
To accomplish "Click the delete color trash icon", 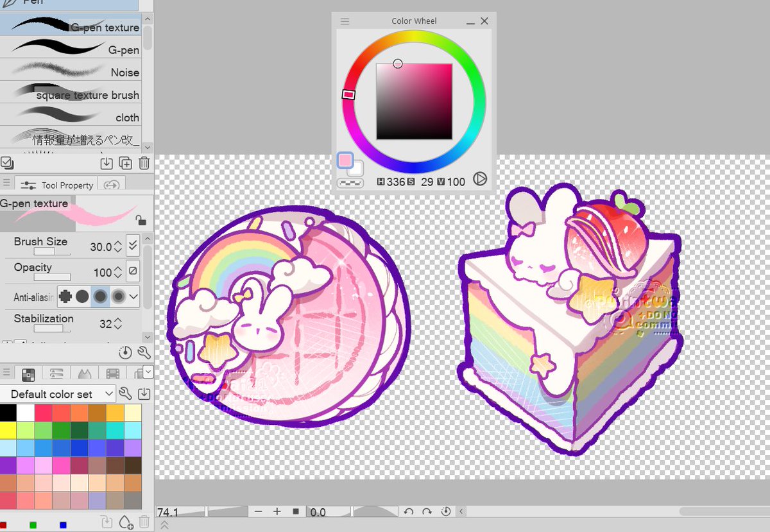I will point(144,522).
